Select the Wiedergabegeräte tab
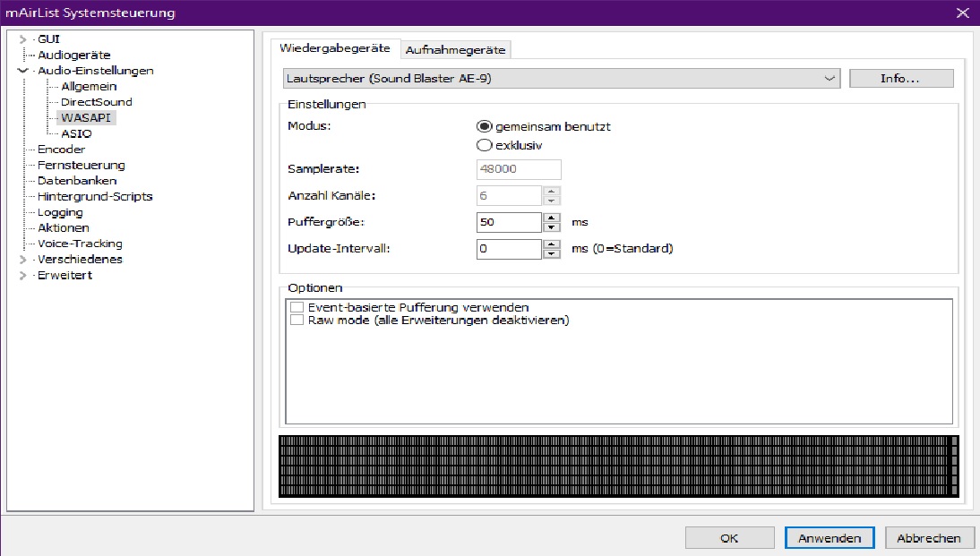This screenshot has width=980, height=556. point(334,48)
